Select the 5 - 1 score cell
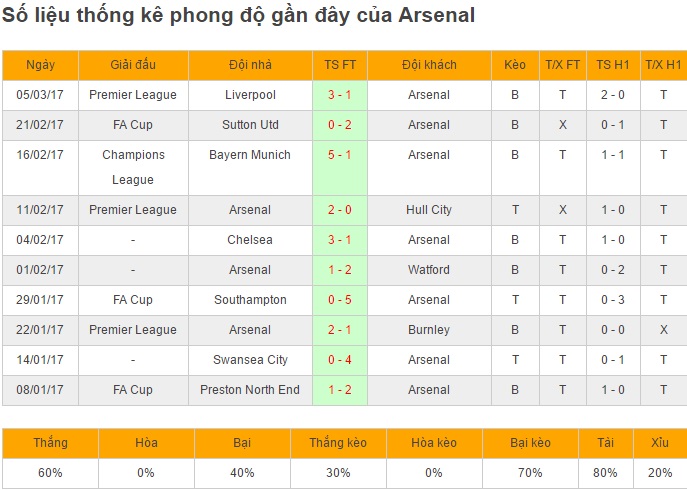687x490 pixels. (340, 168)
